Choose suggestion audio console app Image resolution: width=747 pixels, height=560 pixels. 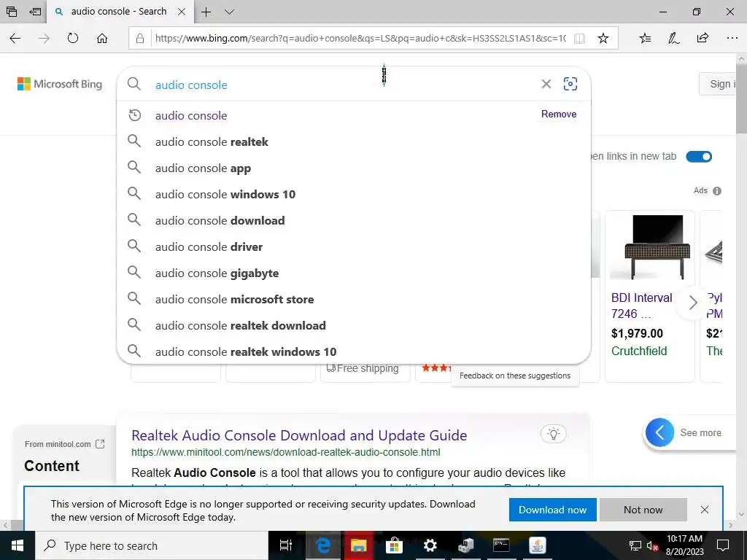[x=353, y=168]
